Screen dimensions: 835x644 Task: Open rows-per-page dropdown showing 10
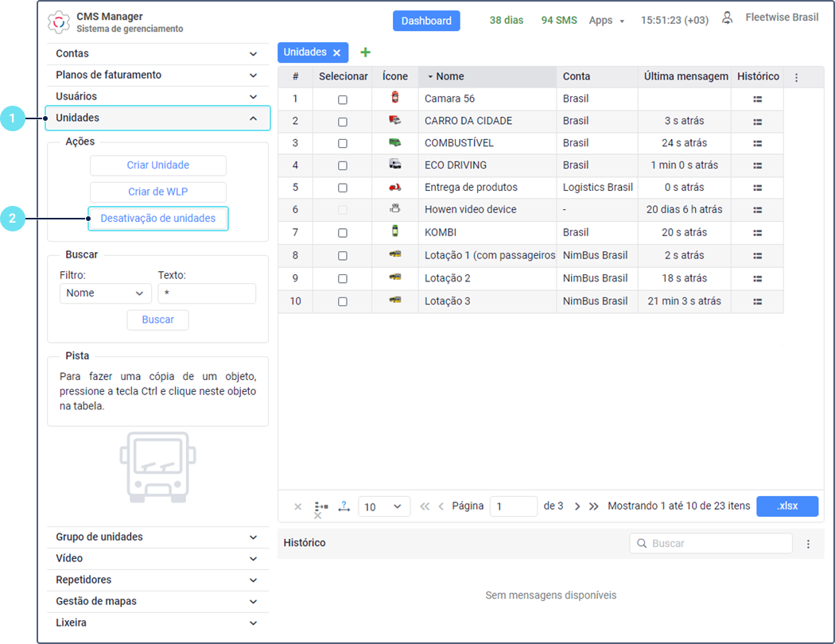tap(384, 506)
